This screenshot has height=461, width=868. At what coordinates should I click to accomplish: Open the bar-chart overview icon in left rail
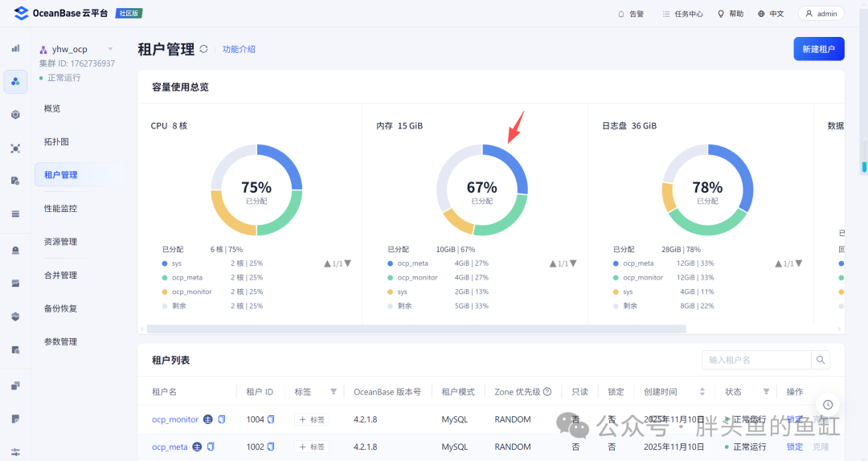(x=15, y=48)
